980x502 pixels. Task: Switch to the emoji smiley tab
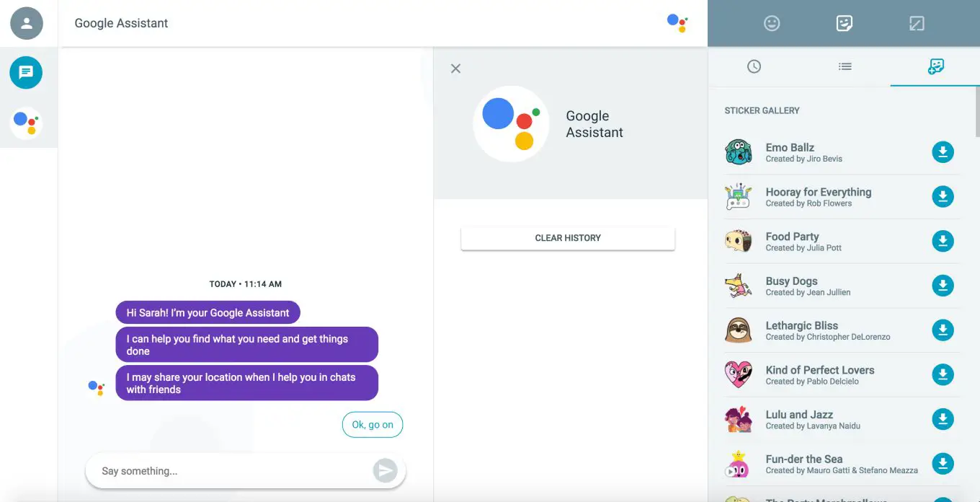coord(772,23)
